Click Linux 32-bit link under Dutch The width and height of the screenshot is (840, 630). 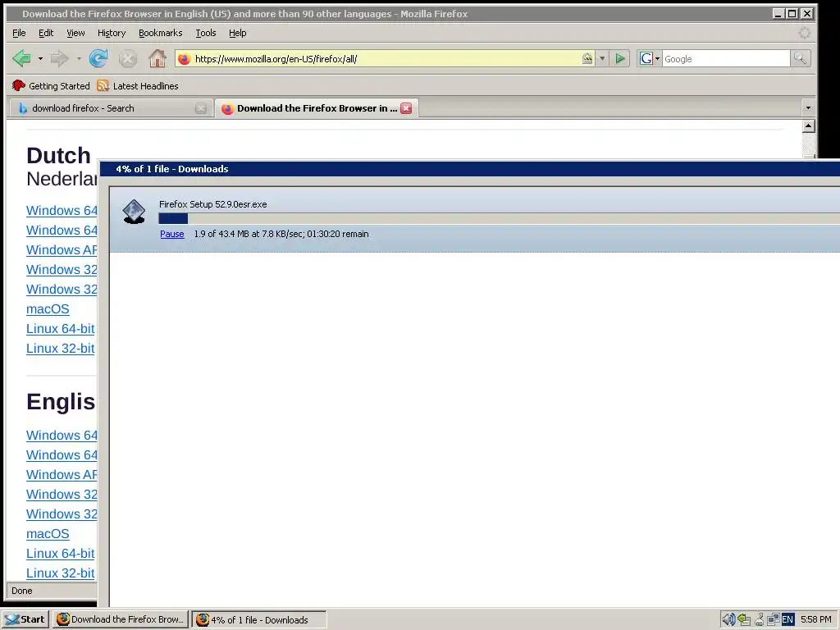pos(61,348)
